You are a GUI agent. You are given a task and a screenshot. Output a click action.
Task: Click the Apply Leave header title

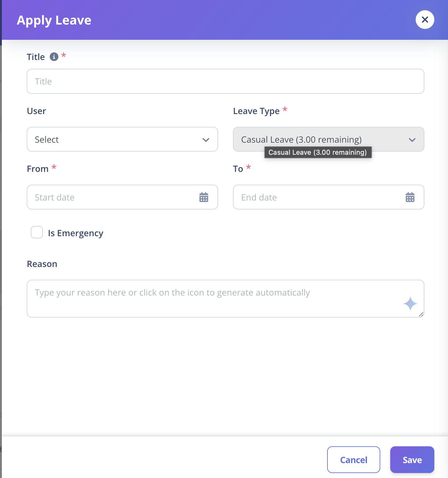(54, 20)
